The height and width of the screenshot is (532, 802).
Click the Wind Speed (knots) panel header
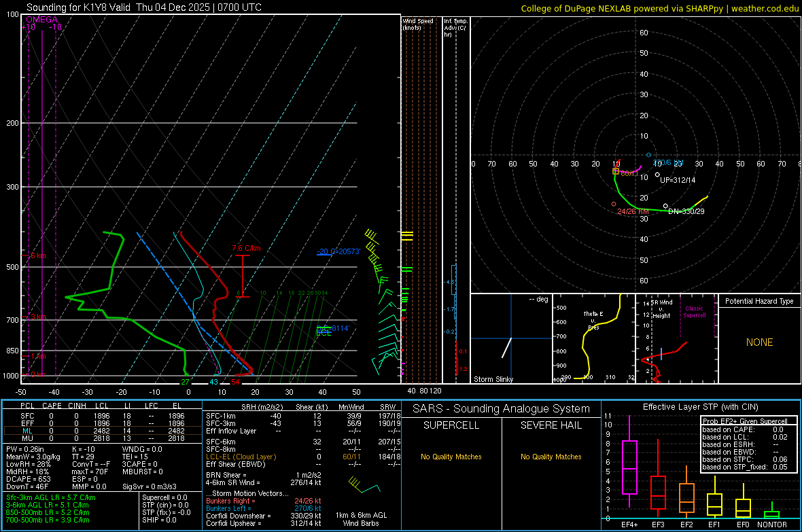click(418, 24)
